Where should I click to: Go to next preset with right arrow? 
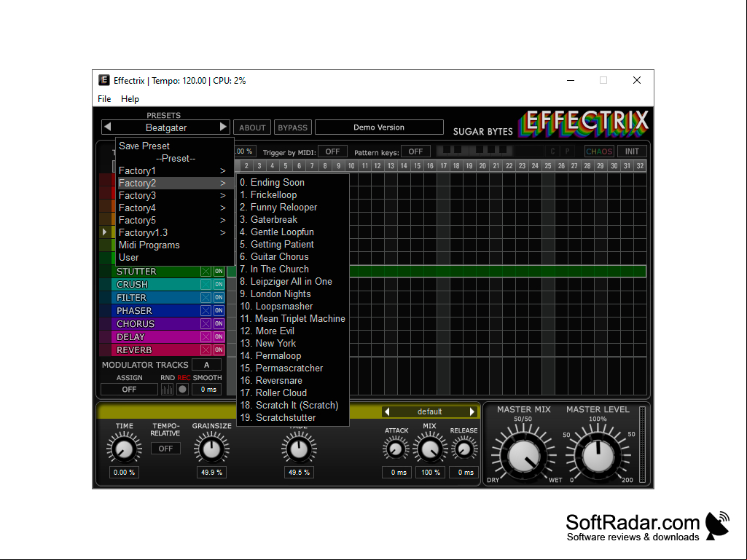[223, 127]
